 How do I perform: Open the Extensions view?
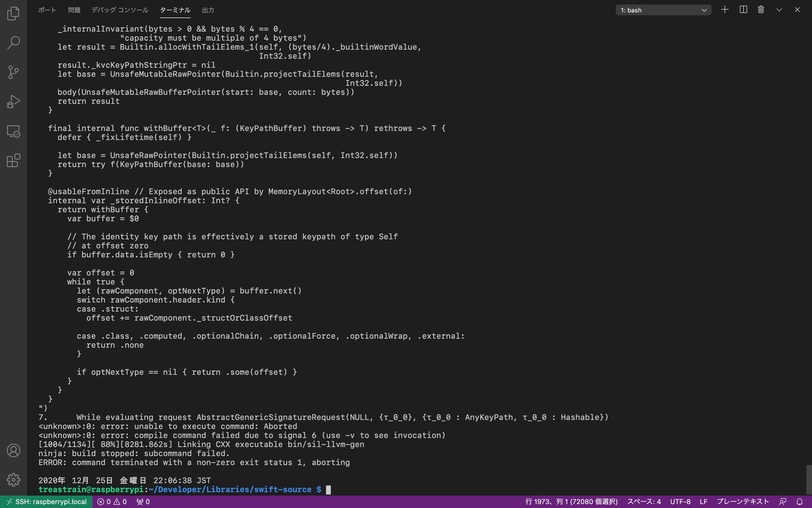pos(13,161)
